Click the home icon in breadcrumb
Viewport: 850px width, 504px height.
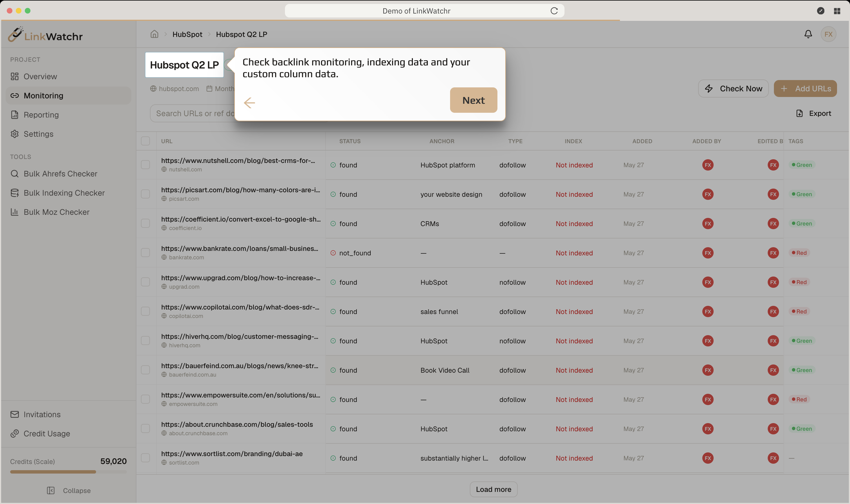[x=154, y=34]
